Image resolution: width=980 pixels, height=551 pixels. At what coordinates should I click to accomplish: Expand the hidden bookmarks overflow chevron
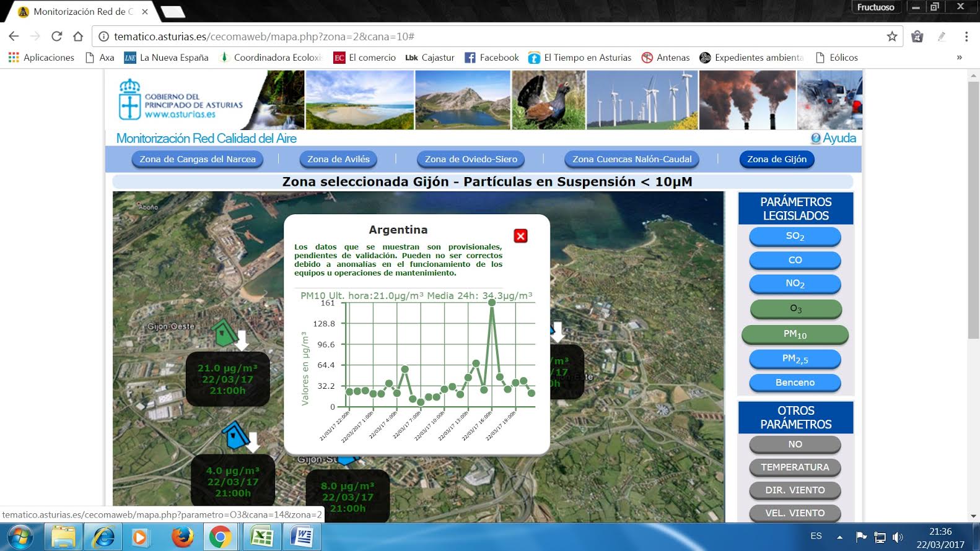click(x=959, y=58)
